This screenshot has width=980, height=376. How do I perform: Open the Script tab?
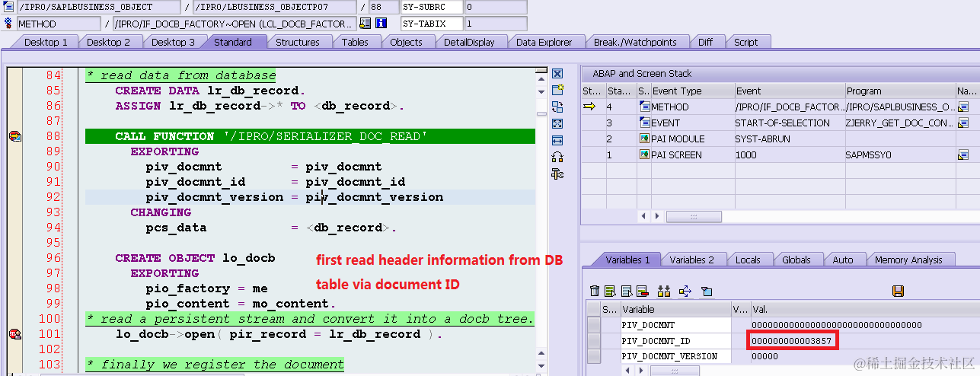click(x=745, y=42)
